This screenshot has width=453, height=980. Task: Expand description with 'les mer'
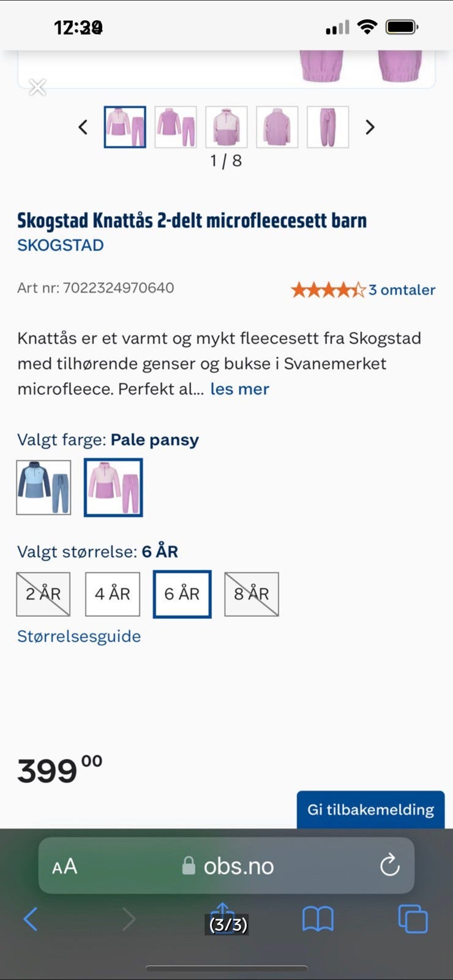(239, 389)
